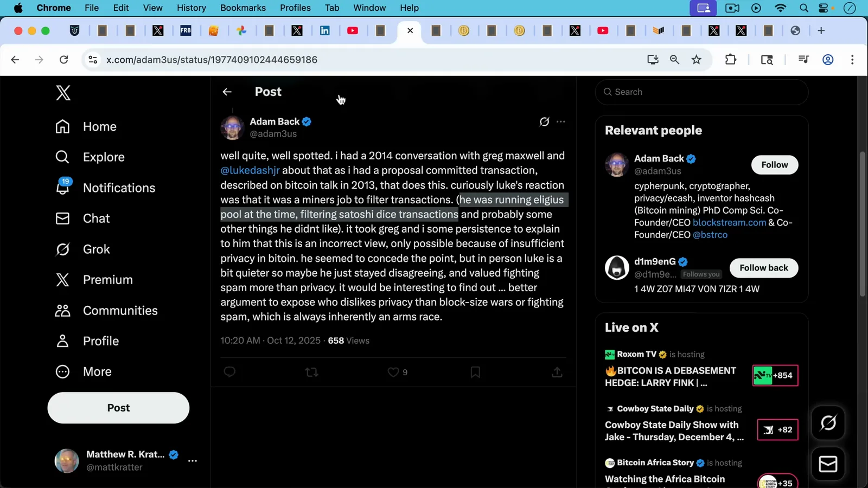Bookmark this post

point(475,372)
